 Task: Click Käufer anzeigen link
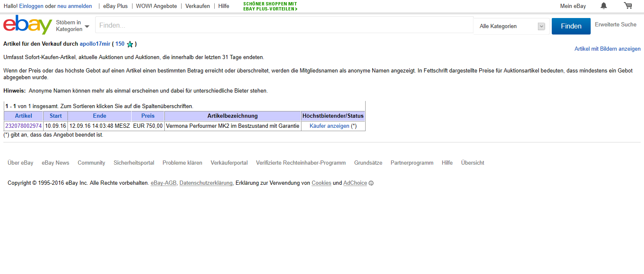(329, 126)
